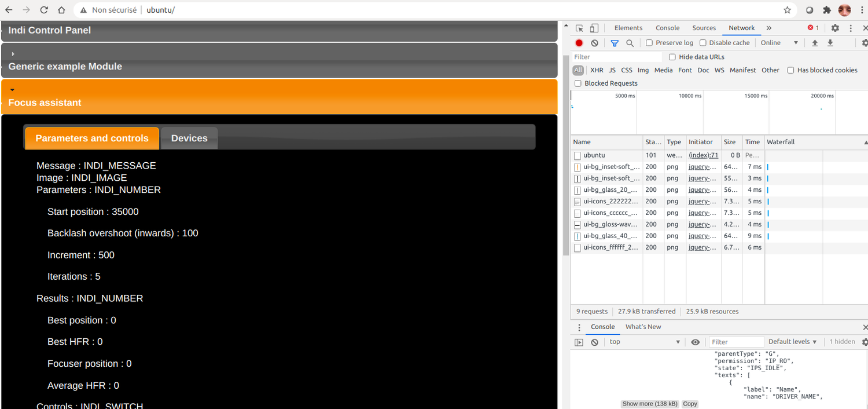The image size is (868, 409).
Task: Open the Devices tab
Action: [189, 138]
